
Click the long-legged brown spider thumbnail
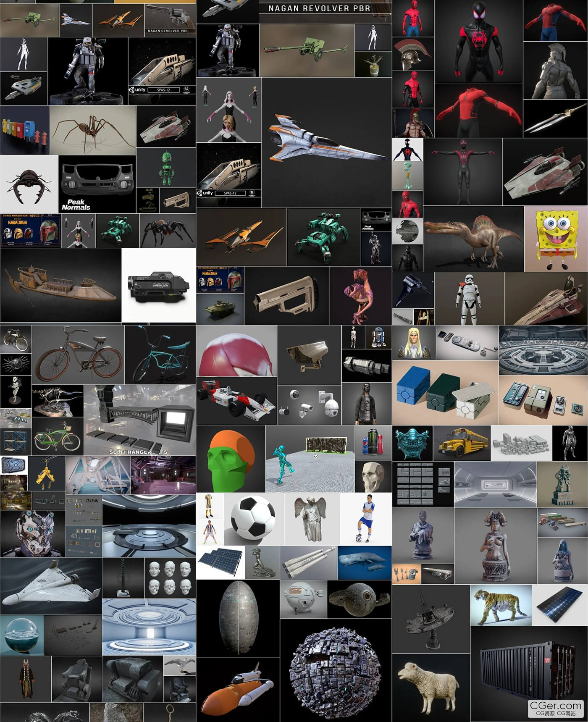point(93,130)
